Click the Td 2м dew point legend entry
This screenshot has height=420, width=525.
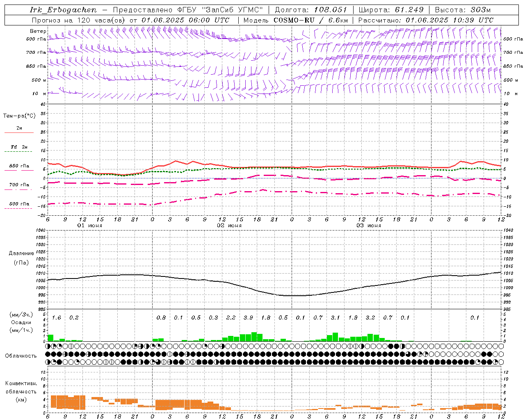tap(19, 148)
